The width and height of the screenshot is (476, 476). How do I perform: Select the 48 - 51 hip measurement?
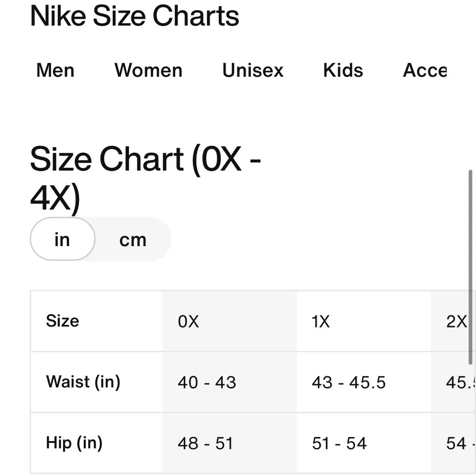click(205, 443)
